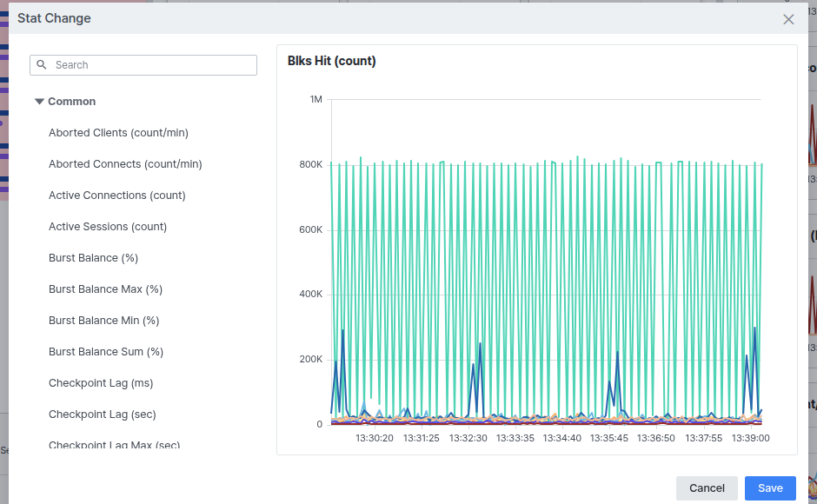Viewport: 817px width, 504px height.
Task: Choose Active Connections (count) stat
Action: 116,196
